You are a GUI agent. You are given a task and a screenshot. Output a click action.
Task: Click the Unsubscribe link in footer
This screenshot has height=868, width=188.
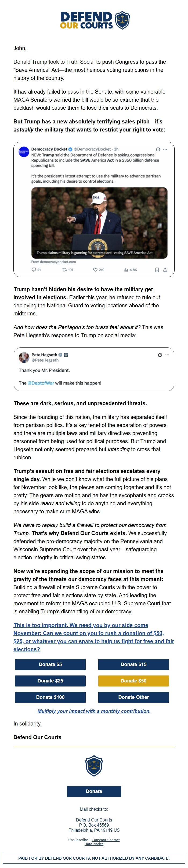coord(78,840)
